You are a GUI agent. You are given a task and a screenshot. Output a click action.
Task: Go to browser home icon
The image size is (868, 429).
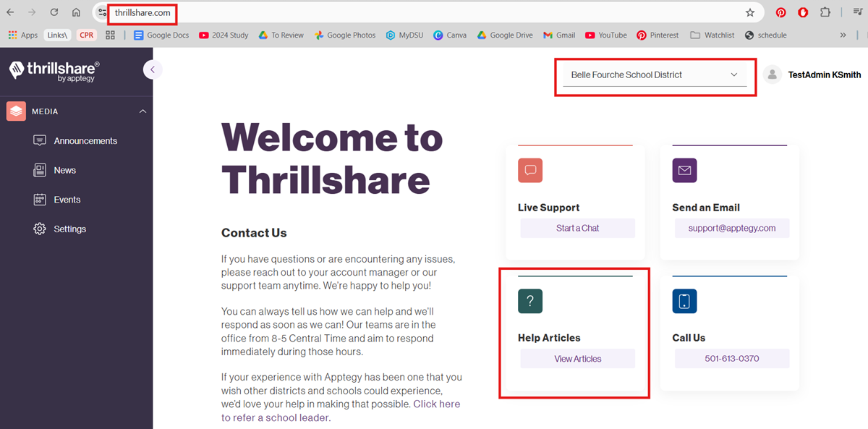click(76, 12)
